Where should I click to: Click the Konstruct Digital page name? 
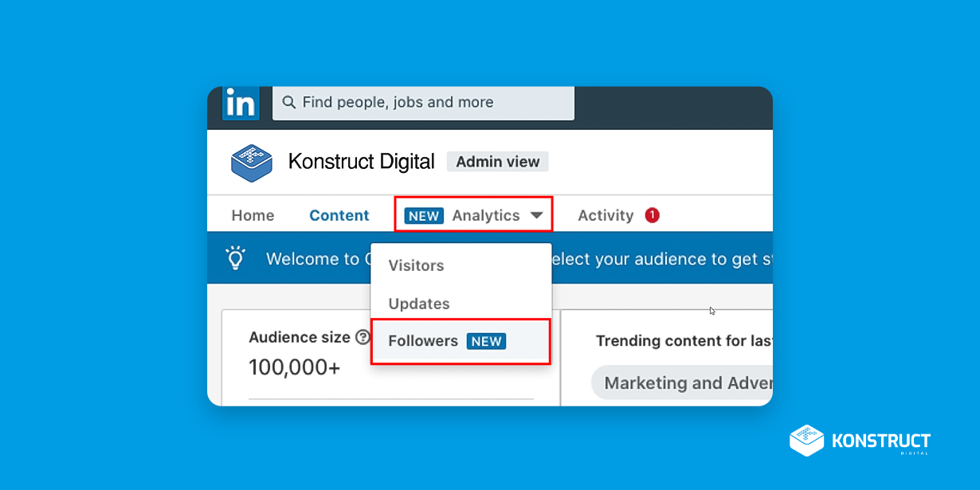pos(362,162)
